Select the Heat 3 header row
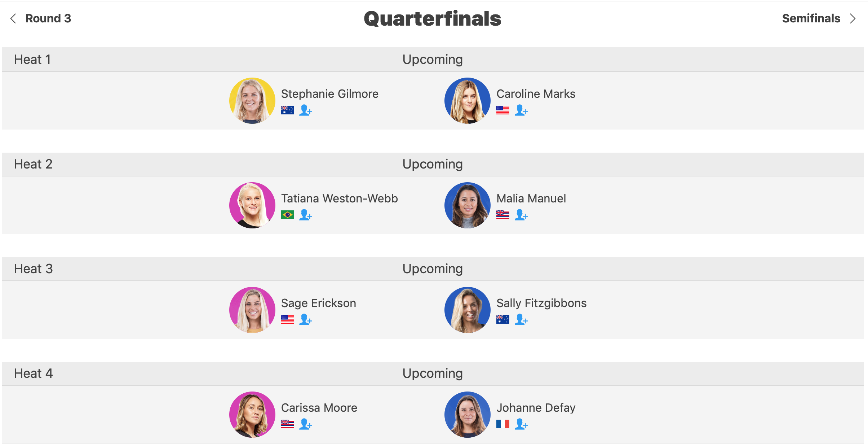868x446 pixels. [x=433, y=269]
